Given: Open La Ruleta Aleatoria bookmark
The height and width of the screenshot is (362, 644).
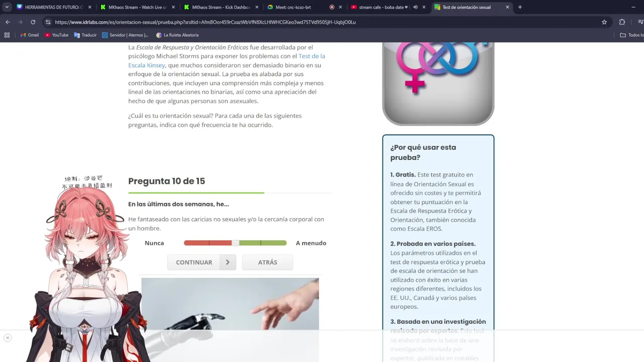Looking at the screenshot, I should [177, 35].
